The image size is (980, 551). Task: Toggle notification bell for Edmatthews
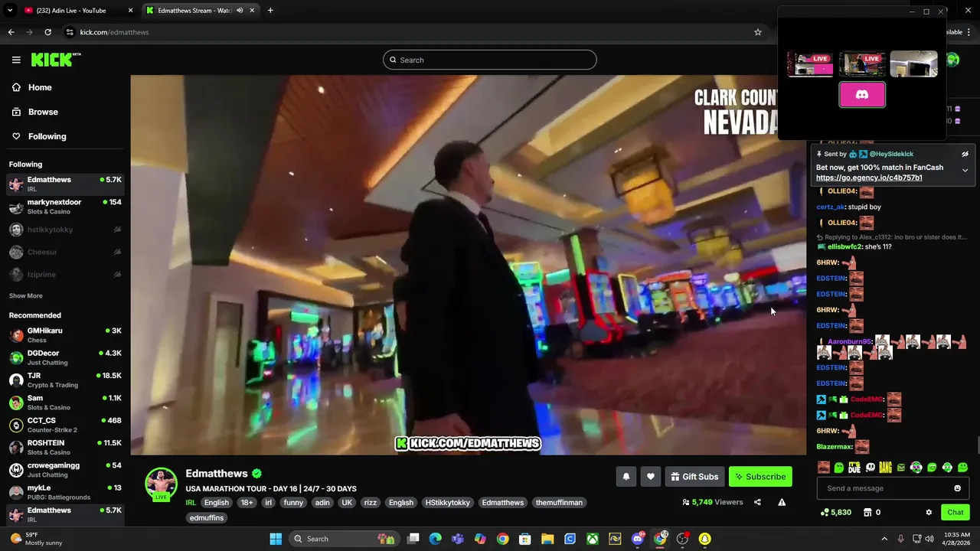pos(626,477)
